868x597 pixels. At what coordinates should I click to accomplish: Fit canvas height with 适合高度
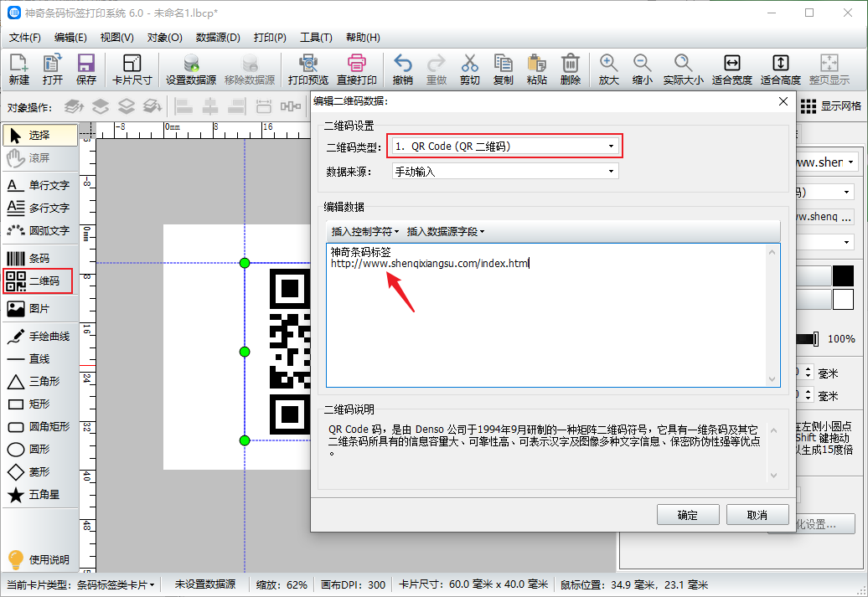[x=781, y=69]
